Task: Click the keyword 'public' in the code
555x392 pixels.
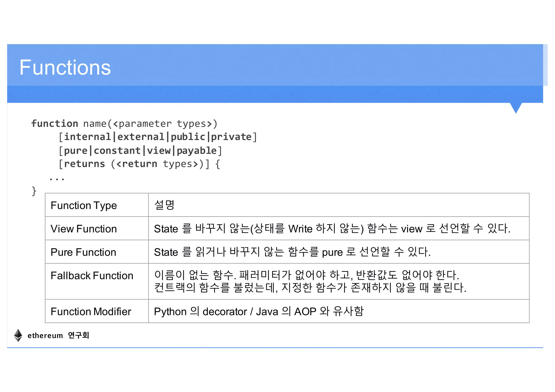Action: pos(188,137)
